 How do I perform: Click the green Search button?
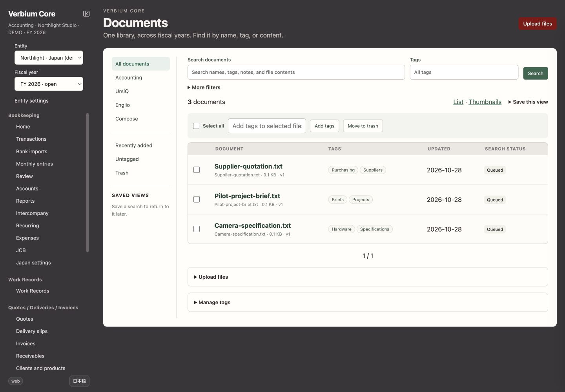(536, 73)
